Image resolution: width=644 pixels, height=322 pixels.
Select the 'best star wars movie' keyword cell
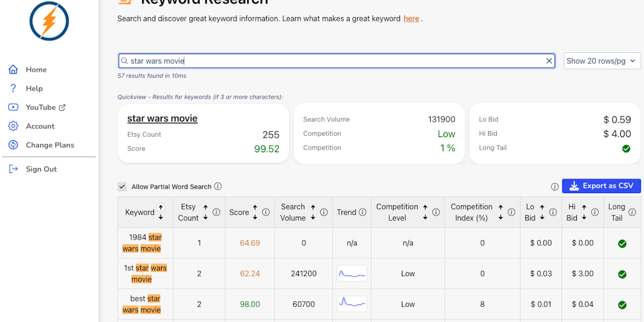coord(145,304)
